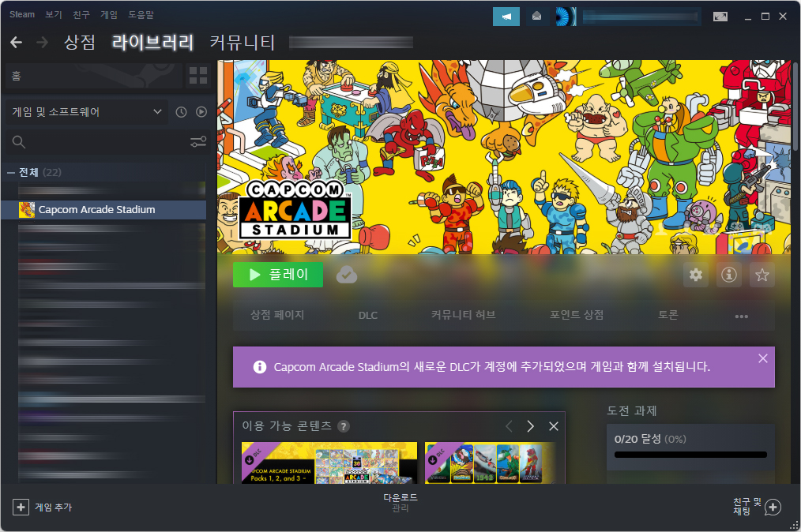Open the 포인트 상점 link

[577, 315]
